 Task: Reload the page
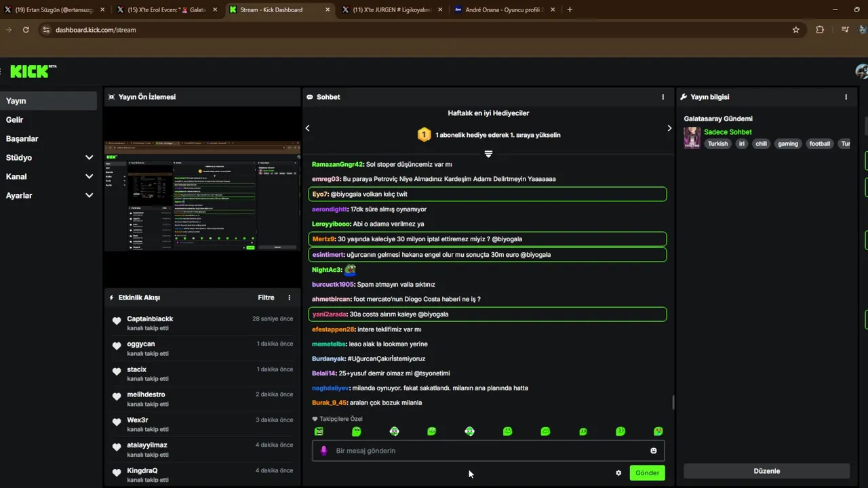pyautogui.click(x=26, y=30)
